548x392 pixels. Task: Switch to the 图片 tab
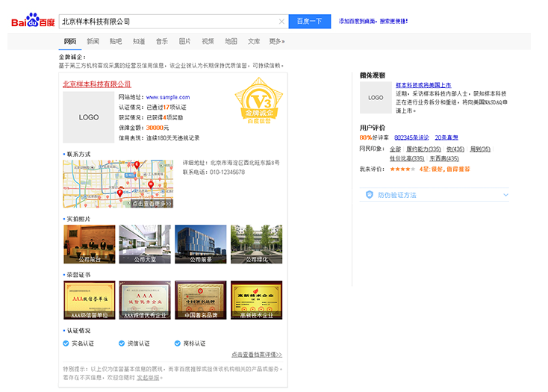click(x=184, y=42)
